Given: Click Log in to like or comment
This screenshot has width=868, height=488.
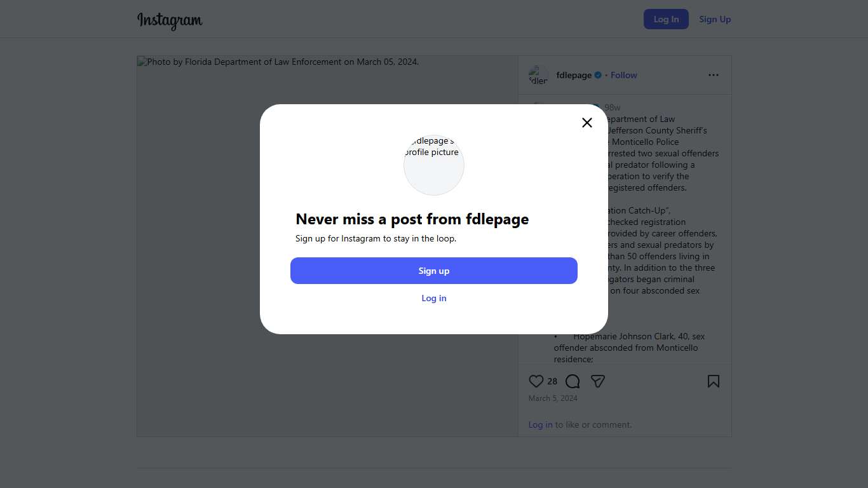Looking at the screenshot, I should tap(540, 424).
